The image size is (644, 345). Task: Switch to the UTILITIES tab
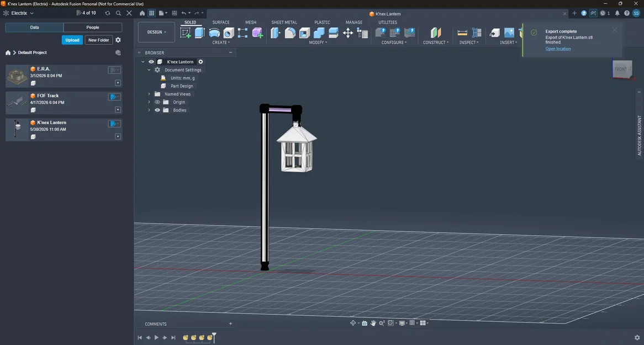point(388,22)
